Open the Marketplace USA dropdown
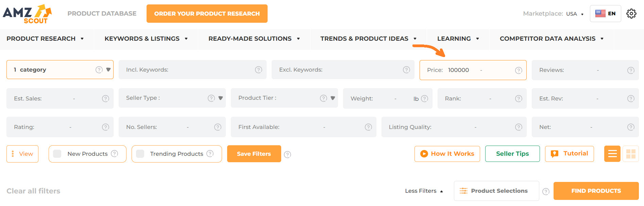The image size is (644, 206). click(573, 14)
